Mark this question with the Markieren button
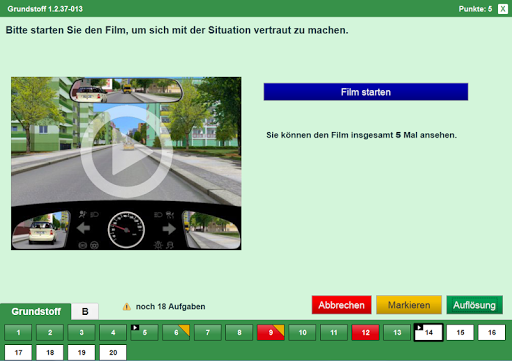 click(409, 305)
